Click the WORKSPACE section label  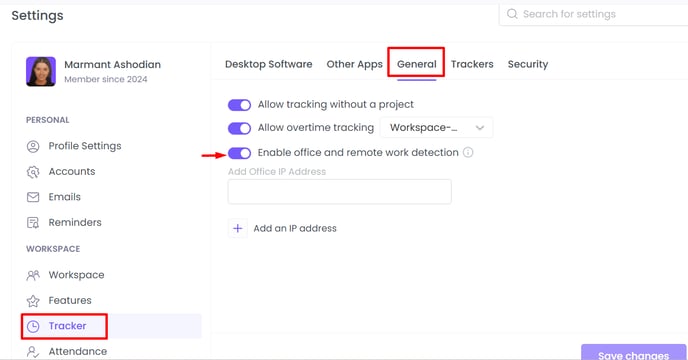point(53,249)
